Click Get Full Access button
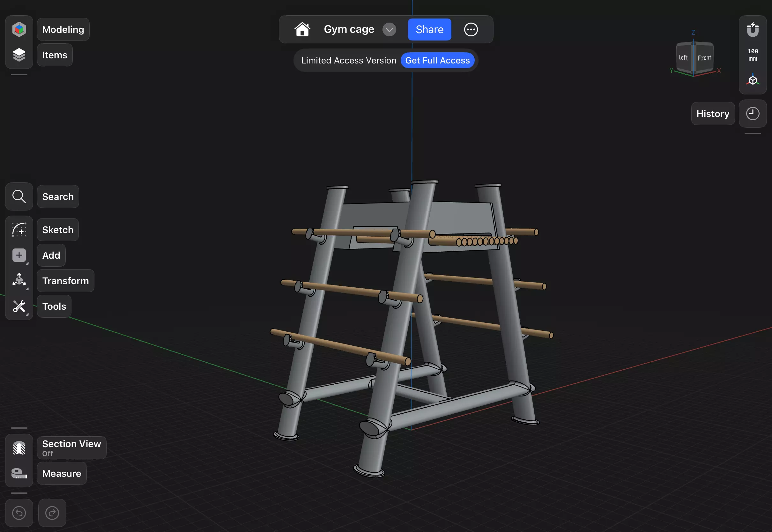The height and width of the screenshot is (532, 772). point(437,60)
